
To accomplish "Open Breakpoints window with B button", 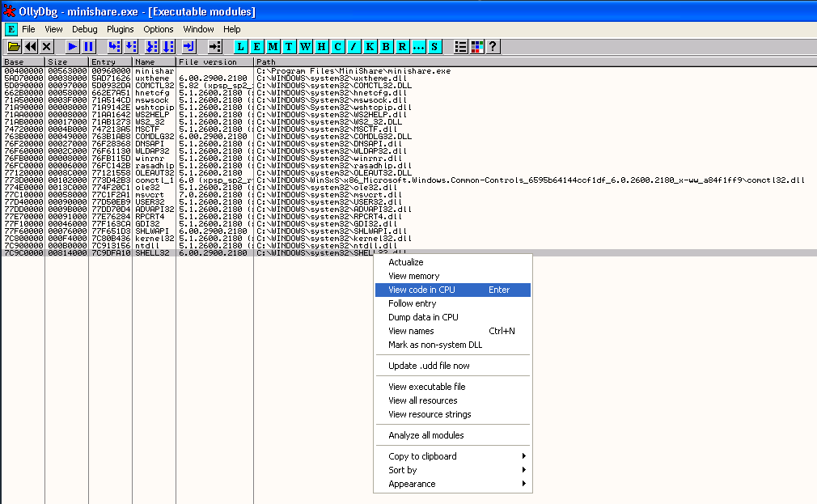I will point(386,47).
